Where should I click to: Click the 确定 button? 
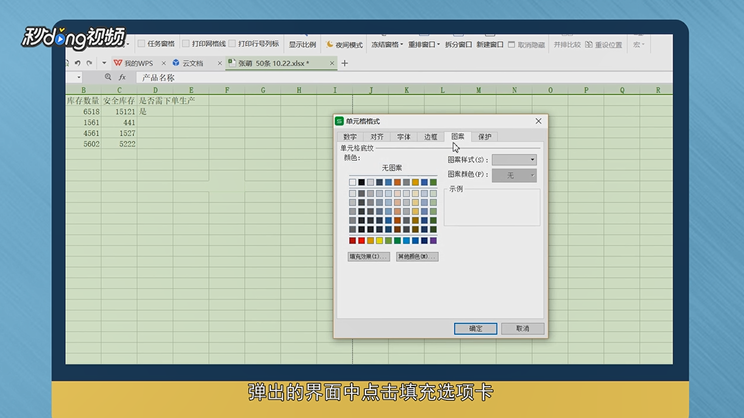pos(475,328)
